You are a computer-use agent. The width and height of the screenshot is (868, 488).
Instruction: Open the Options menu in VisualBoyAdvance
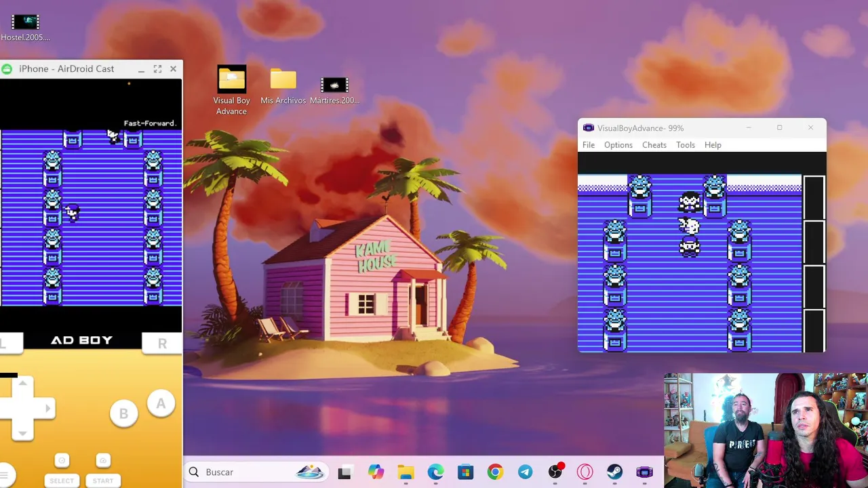(x=618, y=145)
